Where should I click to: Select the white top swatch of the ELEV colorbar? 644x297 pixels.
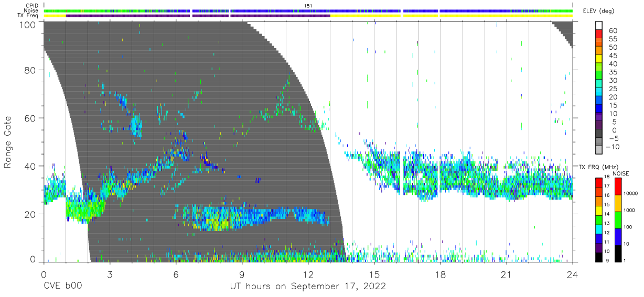click(600, 26)
